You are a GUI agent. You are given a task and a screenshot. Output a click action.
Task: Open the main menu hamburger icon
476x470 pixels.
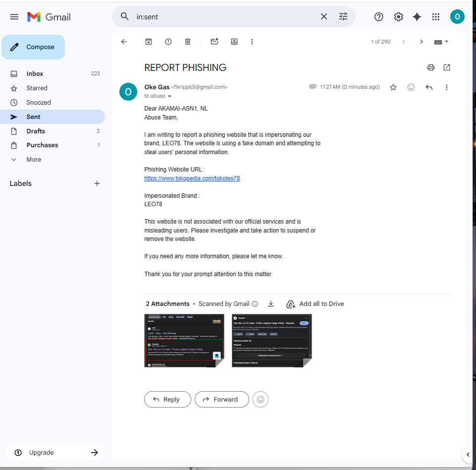(14, 17)
